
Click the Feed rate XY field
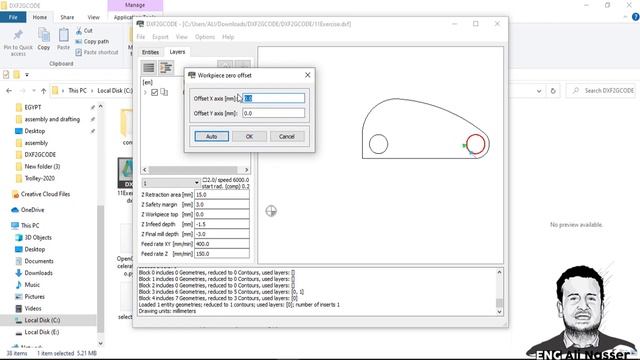[222, 244]
